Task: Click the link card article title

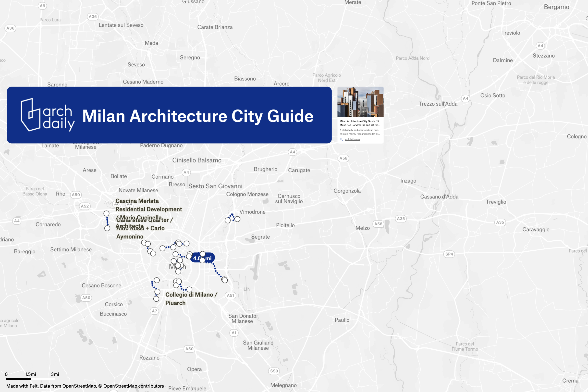Action: tap(359, 123)
